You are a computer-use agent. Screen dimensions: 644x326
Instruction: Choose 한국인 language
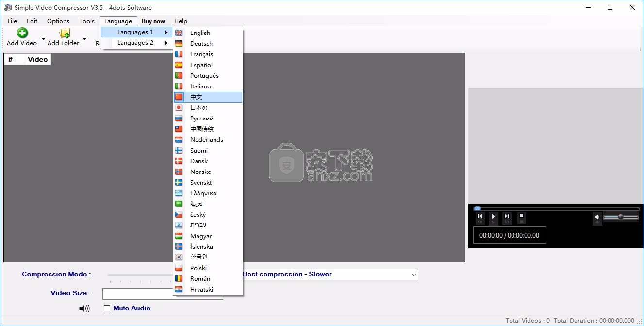coord(208,257)
